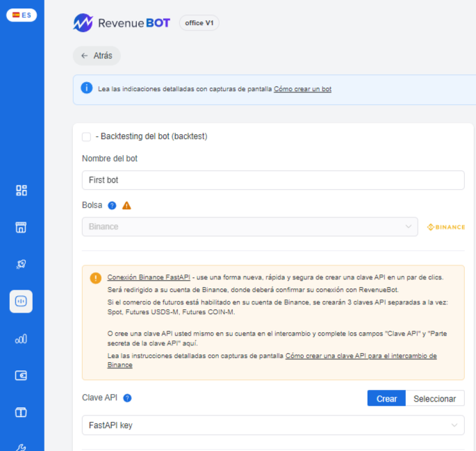The height and width of the screenshot is (451, 476).
Task: Select the highlighted bots icon in sidebar
Action: (x=21, y=301)
